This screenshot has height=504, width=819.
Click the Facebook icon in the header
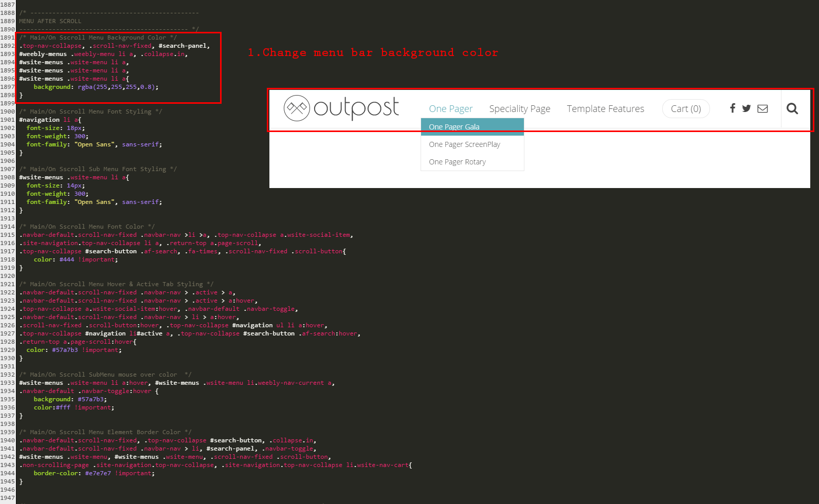[733, 108]
